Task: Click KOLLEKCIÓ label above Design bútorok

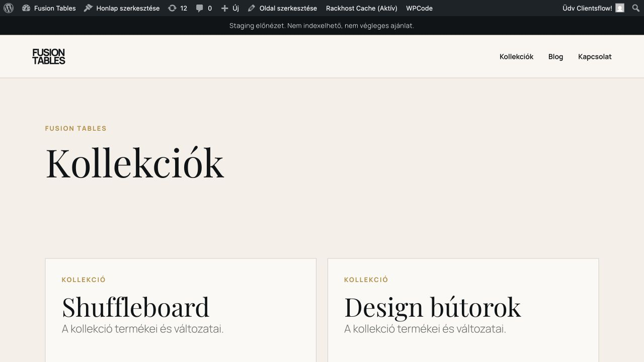Action: (366, 280)
